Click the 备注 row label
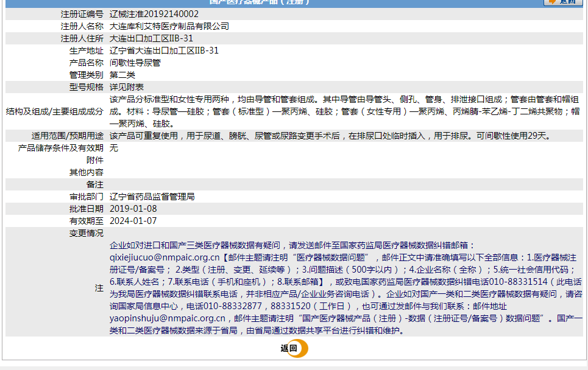 [94, 184]
